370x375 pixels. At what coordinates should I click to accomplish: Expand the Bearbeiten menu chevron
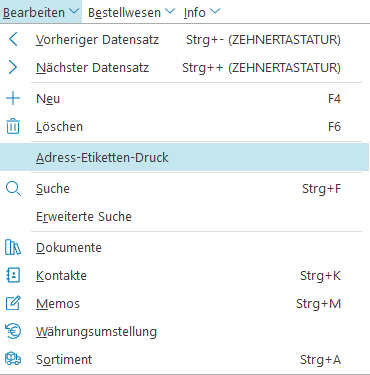[74, 11]
